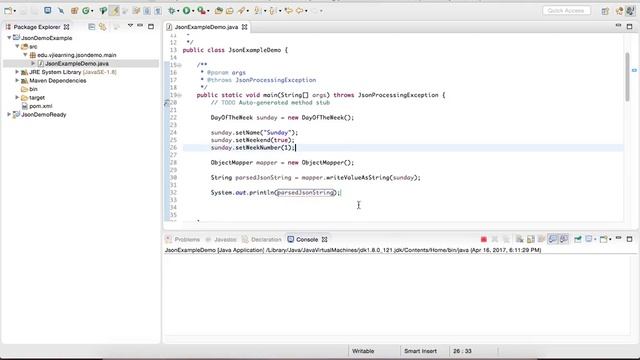Expand the JsonDemoReady project node
Image resolution: width=640 pixels, height=360 pixels.
pos(9,115)
